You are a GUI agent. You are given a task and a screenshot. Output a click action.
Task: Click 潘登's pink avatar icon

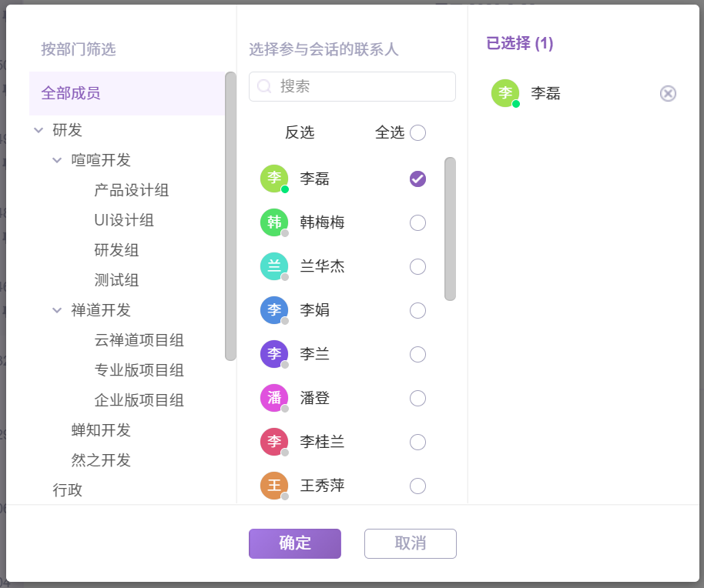tap(274, 398)
